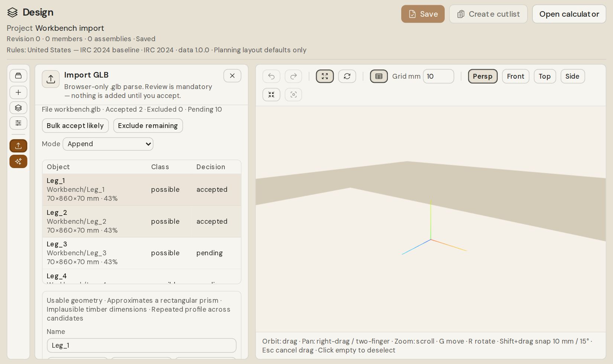Click Exclude remaining button

click(148, 126)
